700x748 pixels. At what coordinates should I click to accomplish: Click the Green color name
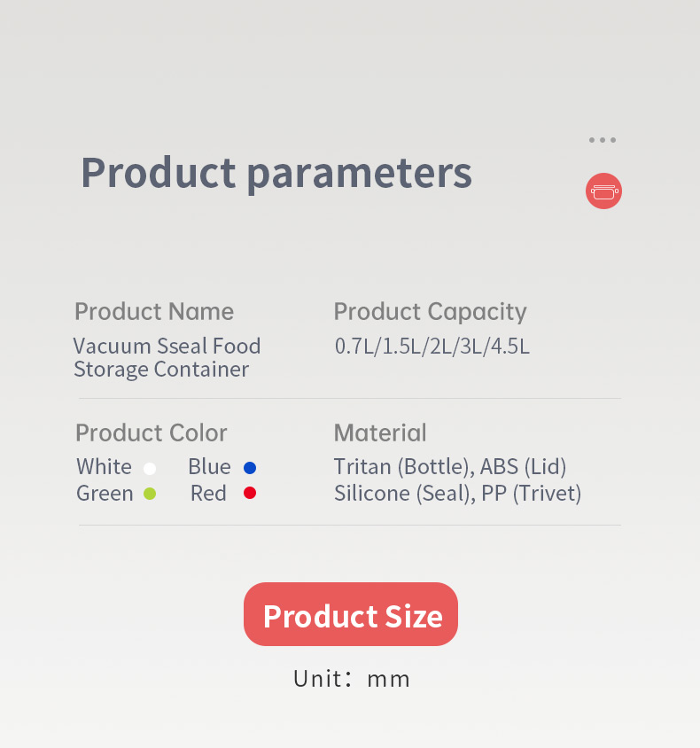coord(105,494)
